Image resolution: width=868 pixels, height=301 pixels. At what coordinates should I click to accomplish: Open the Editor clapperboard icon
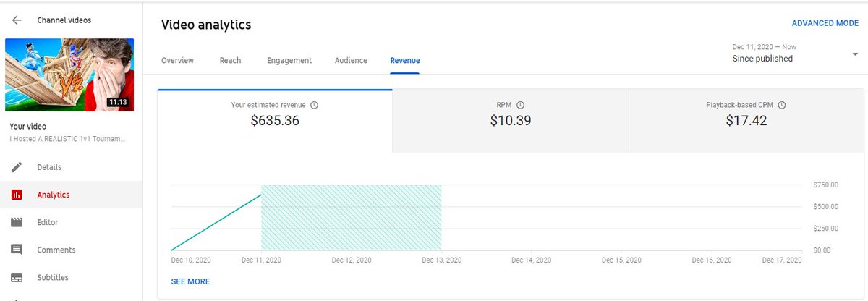[17, 222]
